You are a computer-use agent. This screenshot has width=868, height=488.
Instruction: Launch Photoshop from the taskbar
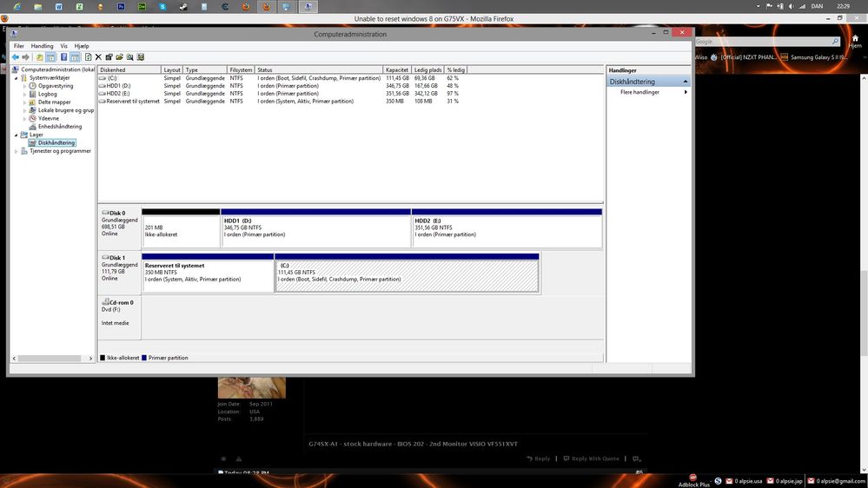pyautogui.click(x=122, y=7)
